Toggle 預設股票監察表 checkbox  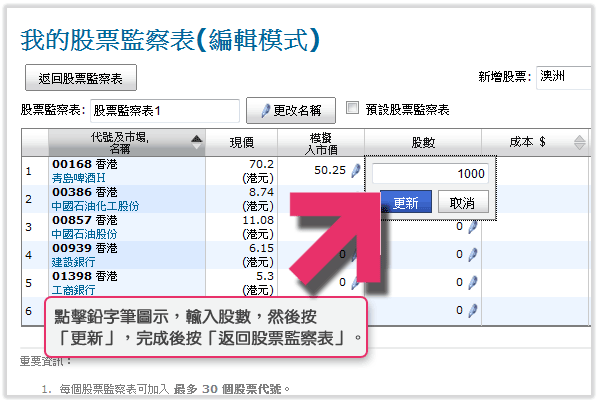tap(352, 108)
